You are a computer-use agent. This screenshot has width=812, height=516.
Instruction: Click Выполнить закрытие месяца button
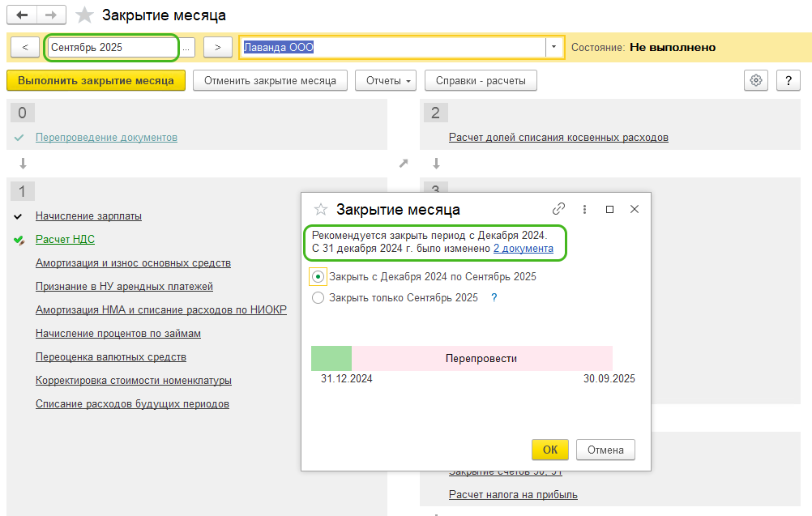click(96, 79)
